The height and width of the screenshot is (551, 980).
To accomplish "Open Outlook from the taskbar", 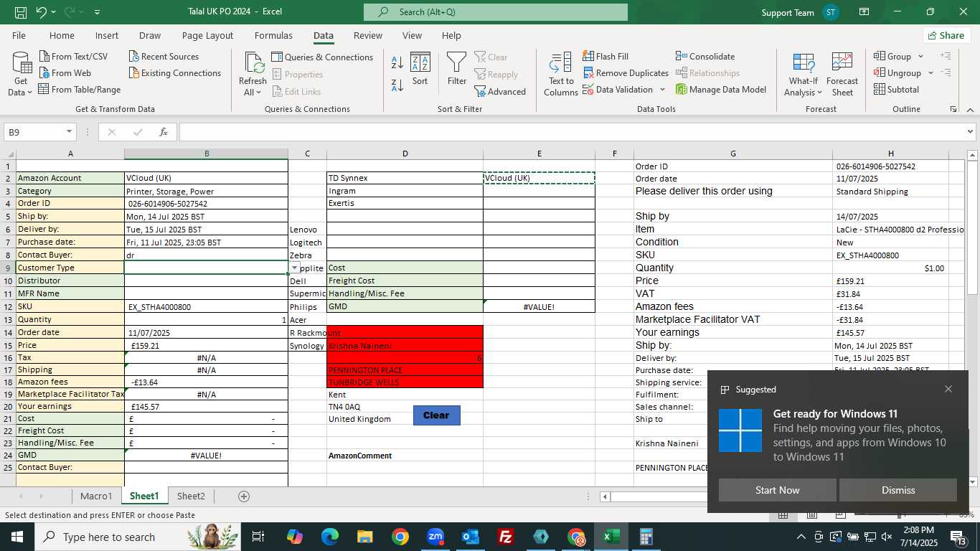I will pos(471,537).
